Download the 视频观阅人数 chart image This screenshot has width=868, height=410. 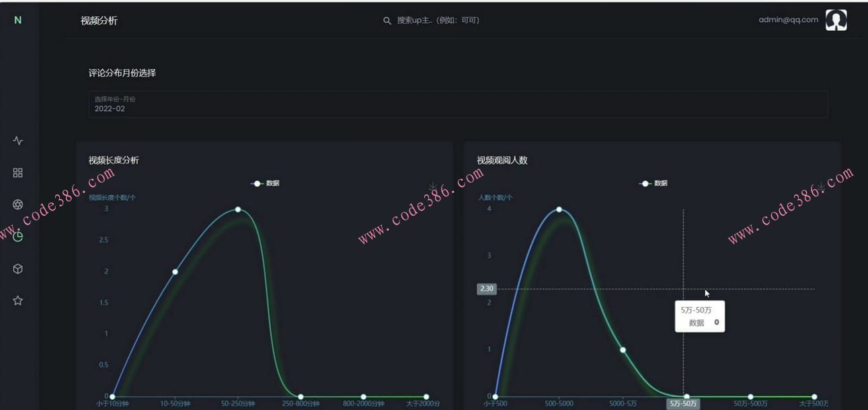coord(821,186)
